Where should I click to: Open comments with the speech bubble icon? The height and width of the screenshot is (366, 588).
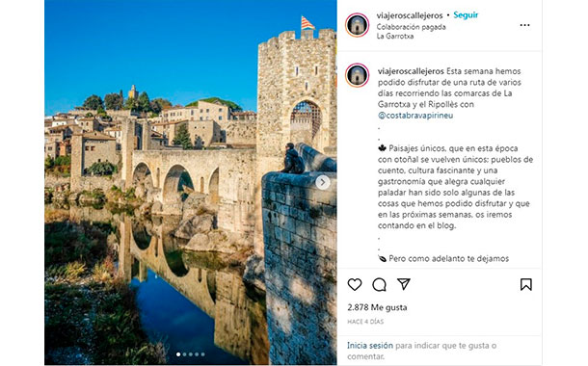(x=379, y=285)
